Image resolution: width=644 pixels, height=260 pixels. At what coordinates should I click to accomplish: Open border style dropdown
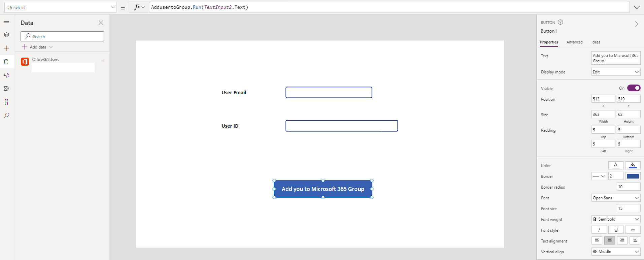coord(599,176)
